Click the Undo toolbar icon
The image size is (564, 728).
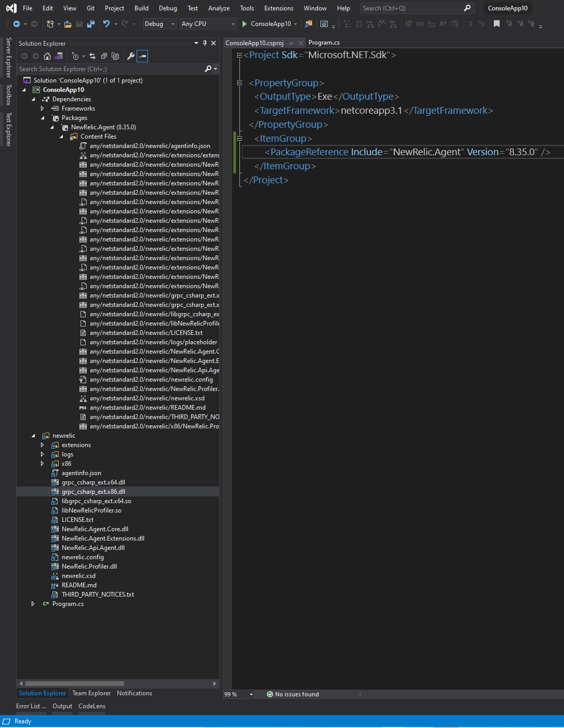(x=106, y=24)
